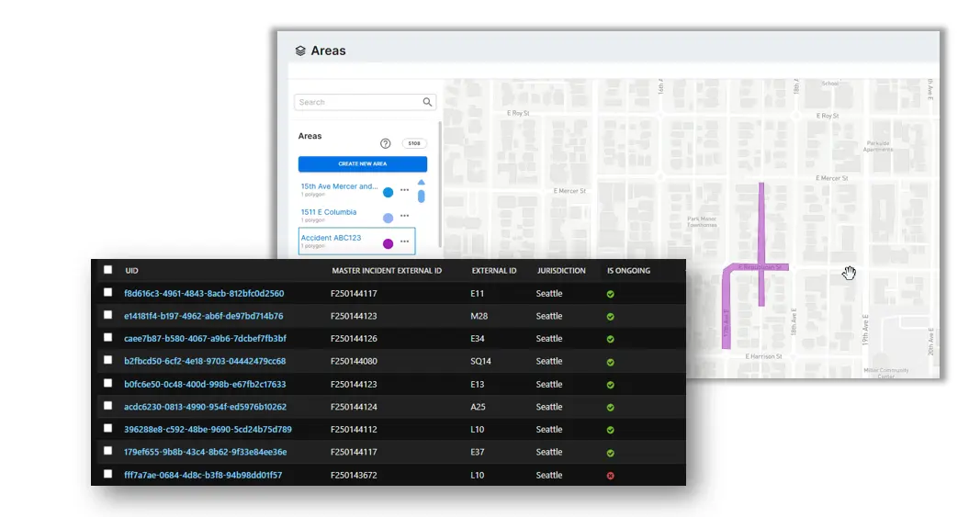Click the search magnifier icon
The height and width of the screenshot is (517, 980).
tap(427, 102)
